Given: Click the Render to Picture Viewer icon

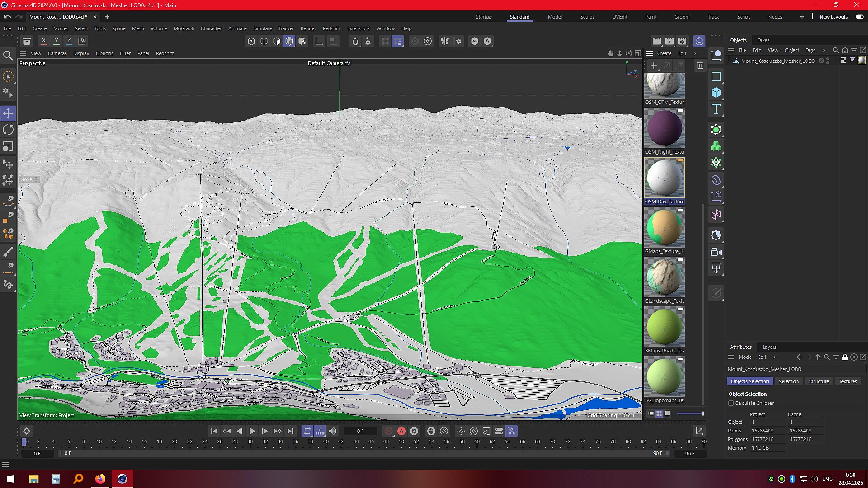Looking at the screenshot, I should tap(670, 41).
